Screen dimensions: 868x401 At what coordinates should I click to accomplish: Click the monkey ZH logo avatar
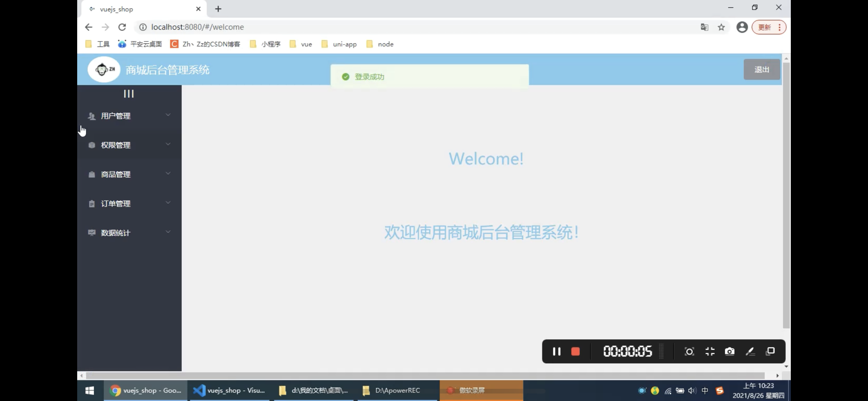[104, 69]
